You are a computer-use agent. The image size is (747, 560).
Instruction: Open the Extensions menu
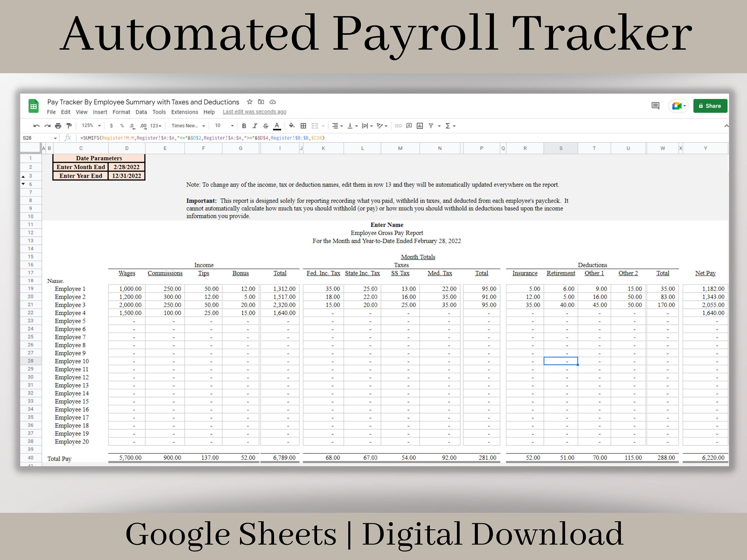click(x=185, y=112)
